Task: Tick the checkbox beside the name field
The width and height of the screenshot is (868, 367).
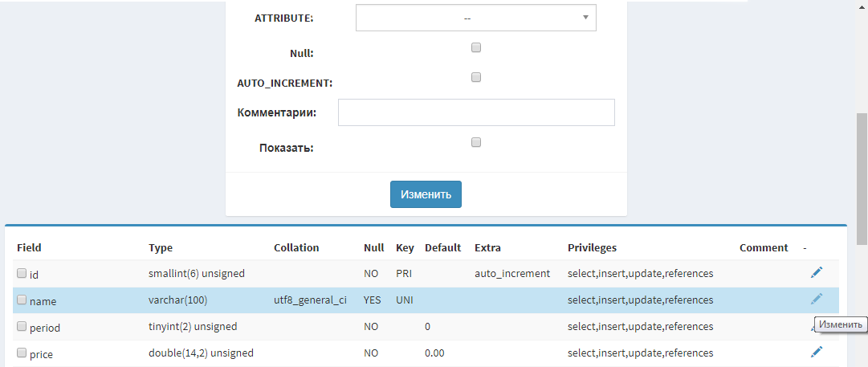Action: [22, 300]
